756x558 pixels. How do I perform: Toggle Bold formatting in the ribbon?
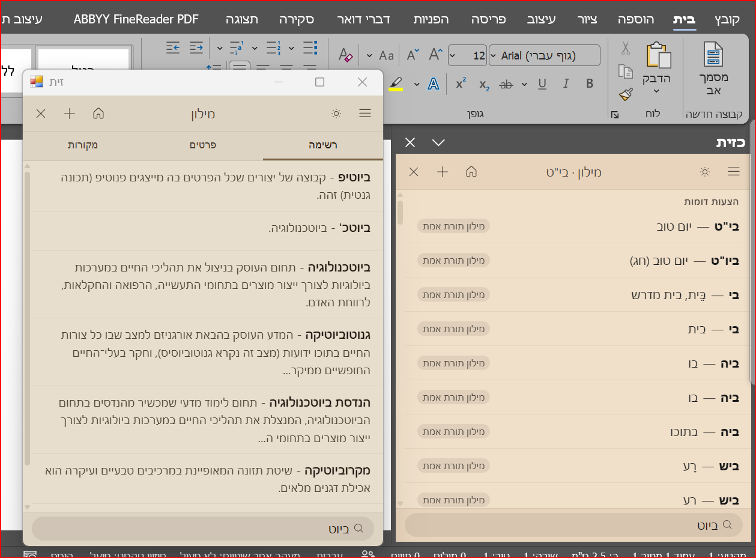[589, 85]
